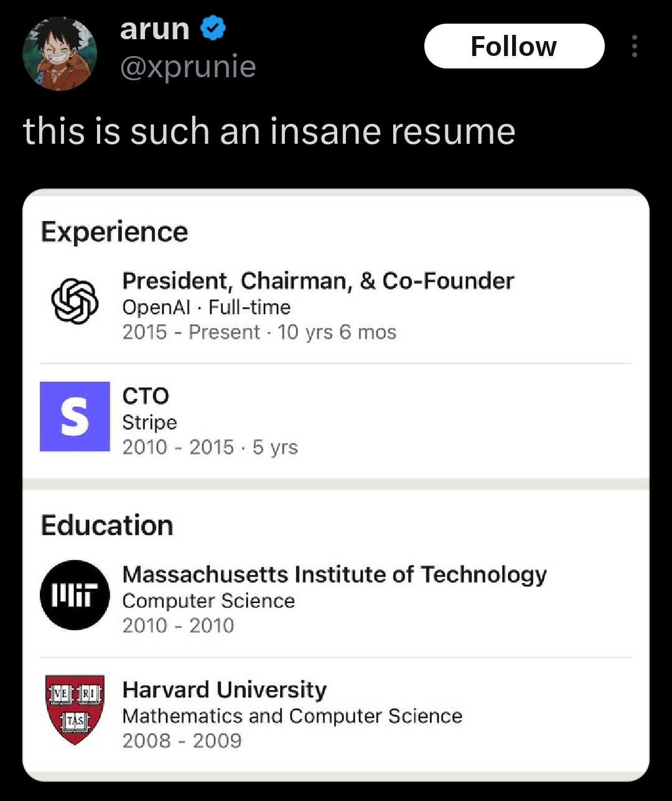The height and width of the screenshot is (801, 672).
Task: Click the display name arun
Action: tap(154, 29)
